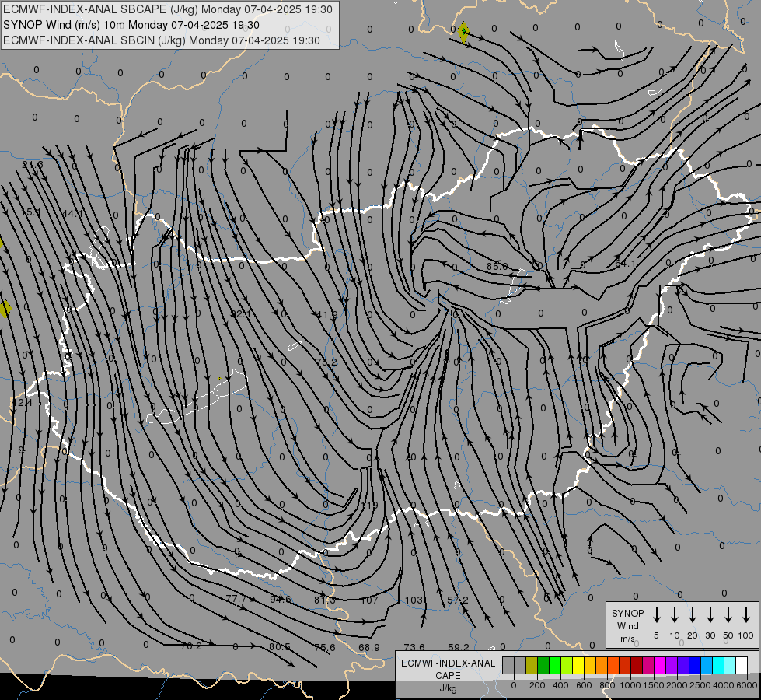Viewport: 761px width, 700px height.
Task: Select the indigo swatch after 2000
Action: (x=683, y=666)
